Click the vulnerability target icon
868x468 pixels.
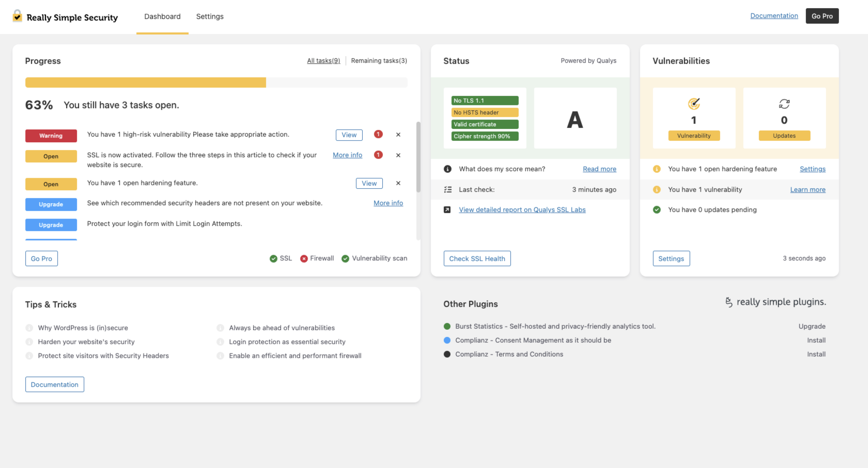click(694, 104)
